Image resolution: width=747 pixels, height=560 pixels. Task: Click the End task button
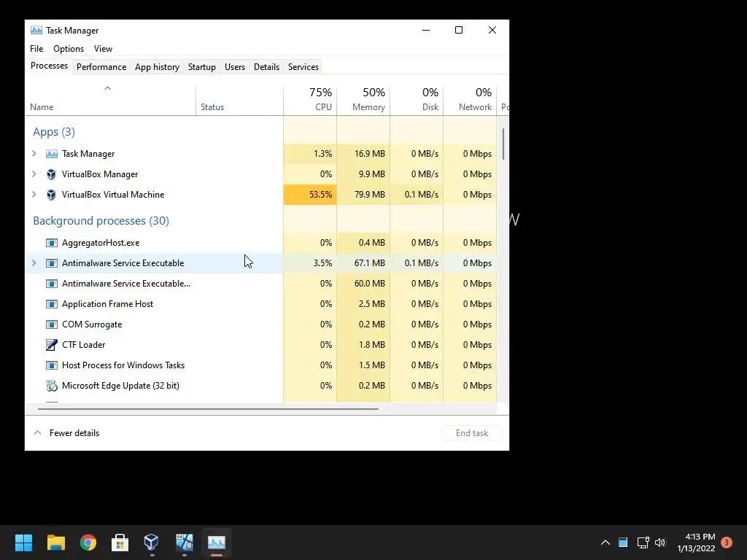[472, 433]
